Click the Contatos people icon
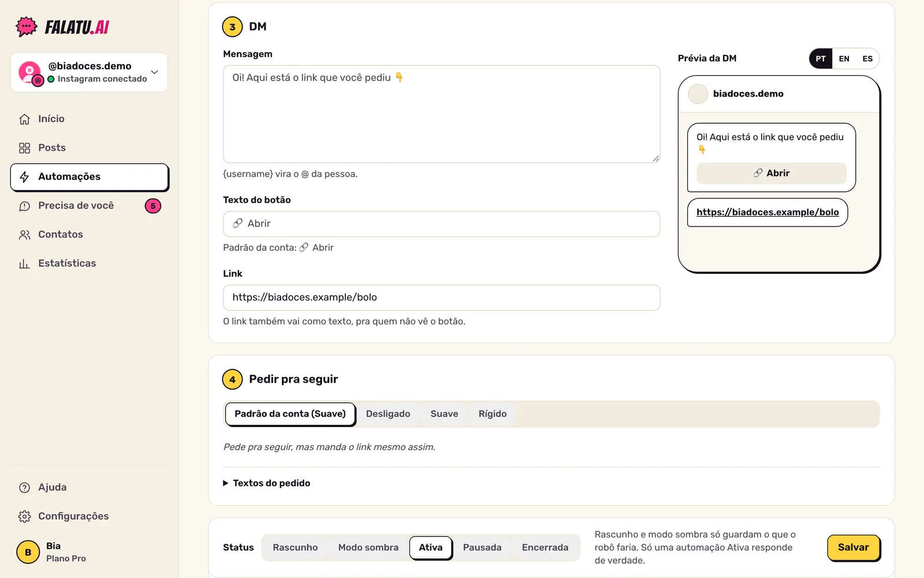This screenshot has height=578, width=924. pos(24,235)
